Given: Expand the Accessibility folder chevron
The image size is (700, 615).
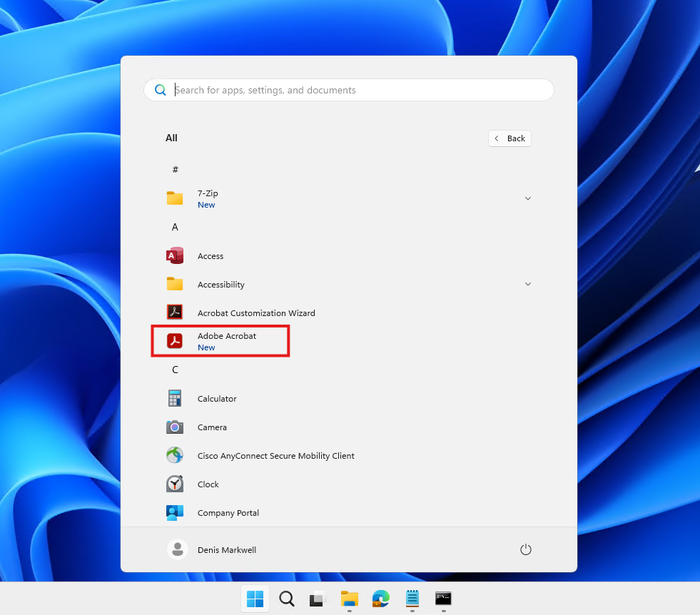Looking at the screenshot, I should click(x=528, y=284).
